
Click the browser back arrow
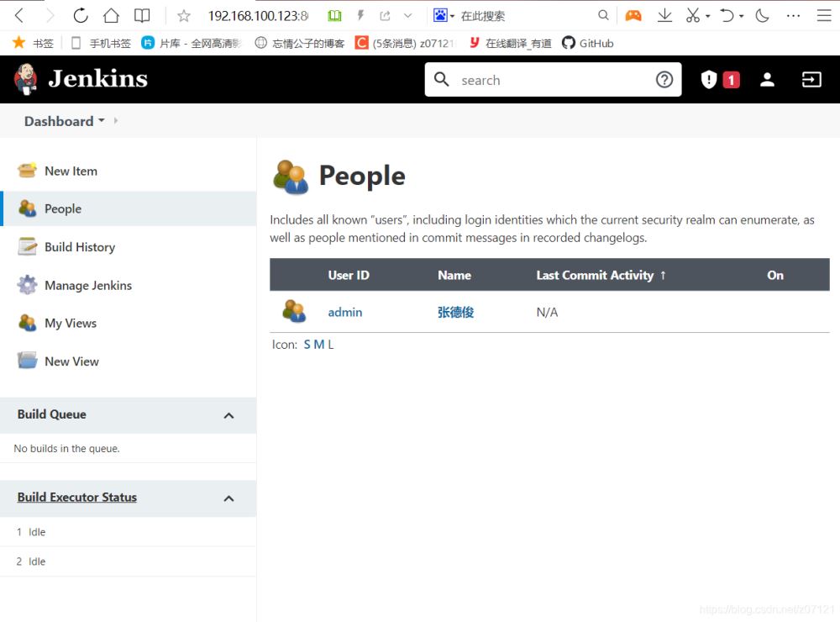19,15
